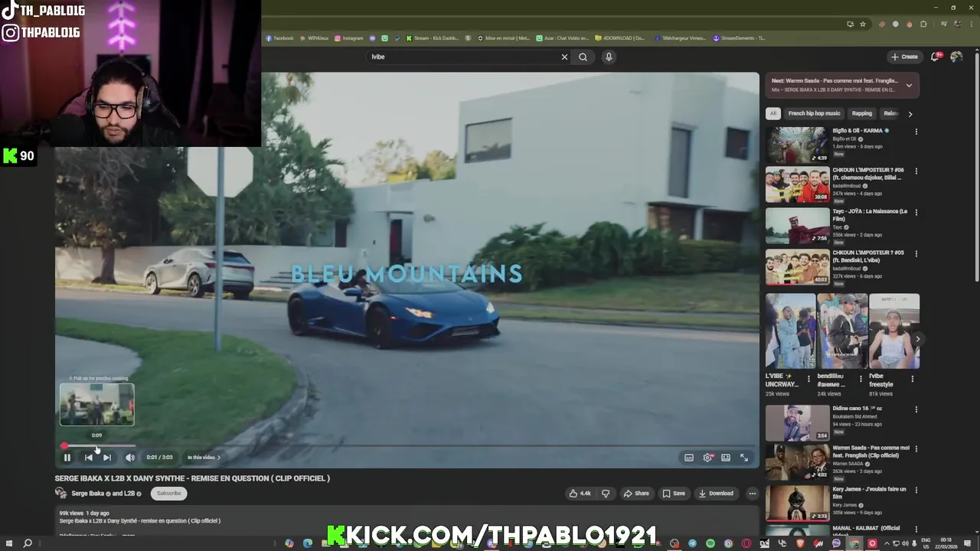
Task: Skip to previous video in player
Action: [x=88, y=458]
